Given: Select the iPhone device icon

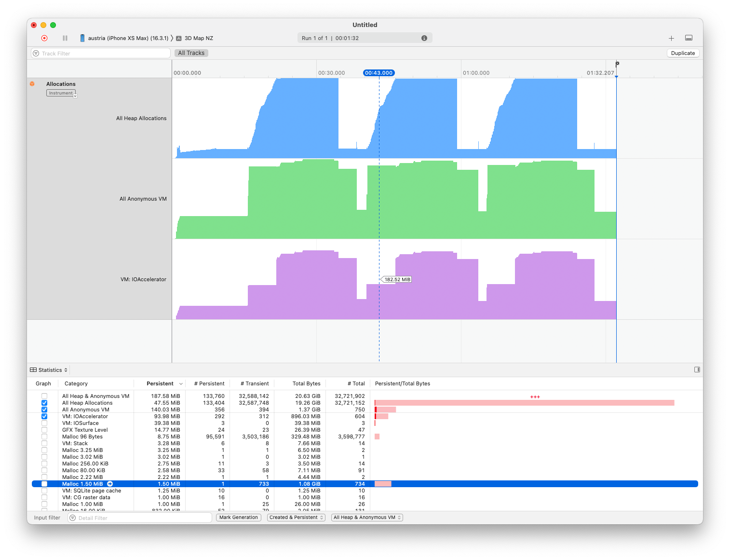Looking at the screenshot, I should (x=82, y=38).
